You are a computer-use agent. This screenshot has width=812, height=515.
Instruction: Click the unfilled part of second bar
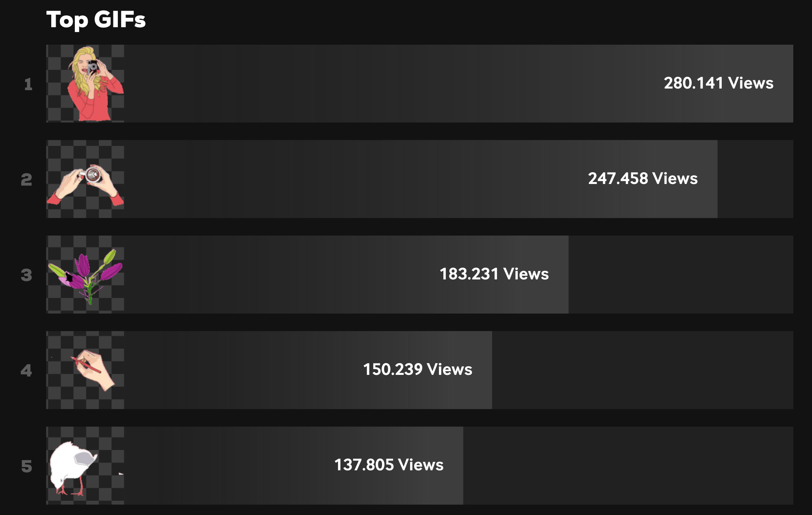[x=756, y=179]
